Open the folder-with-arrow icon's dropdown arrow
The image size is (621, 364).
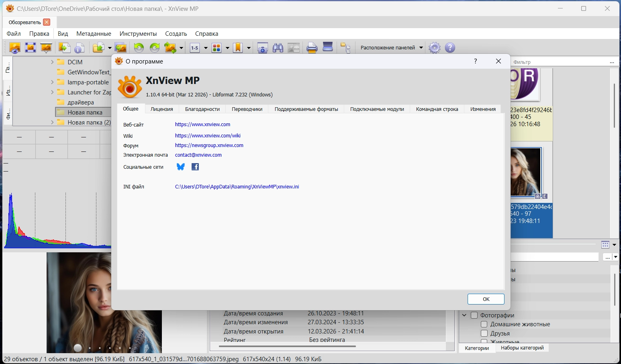(x=110, y=48)
